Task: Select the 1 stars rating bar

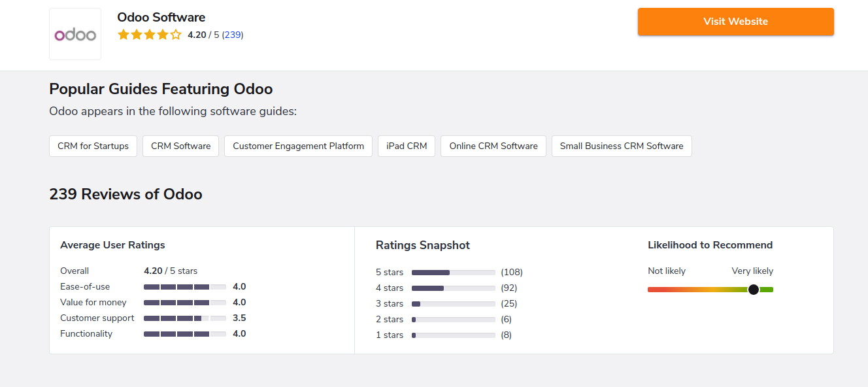Action: pyautogui.click(x=454, y=335)
